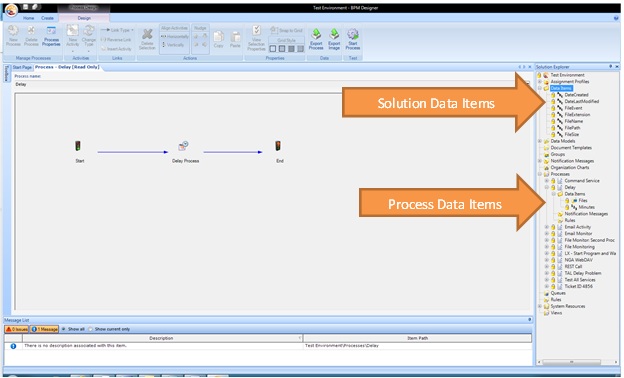Click the help icon at ribbon right
The image size is (624, 378).
point(616,18)
